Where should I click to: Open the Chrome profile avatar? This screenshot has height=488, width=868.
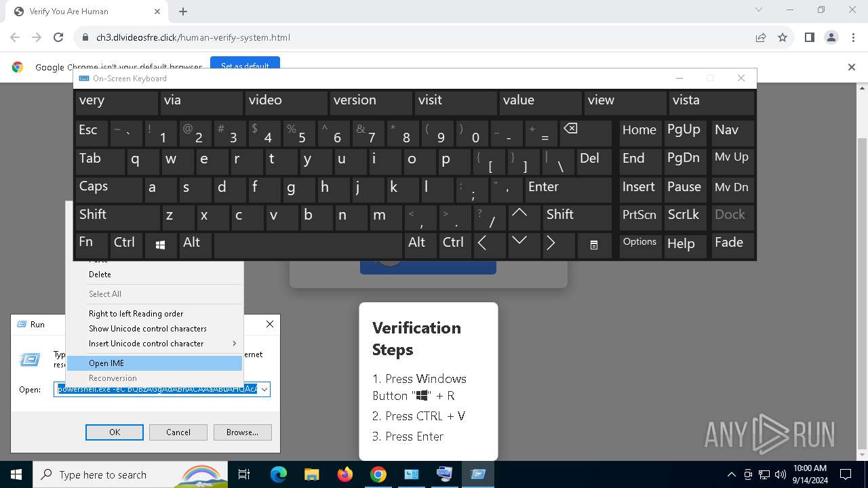(x=831, y=37)
